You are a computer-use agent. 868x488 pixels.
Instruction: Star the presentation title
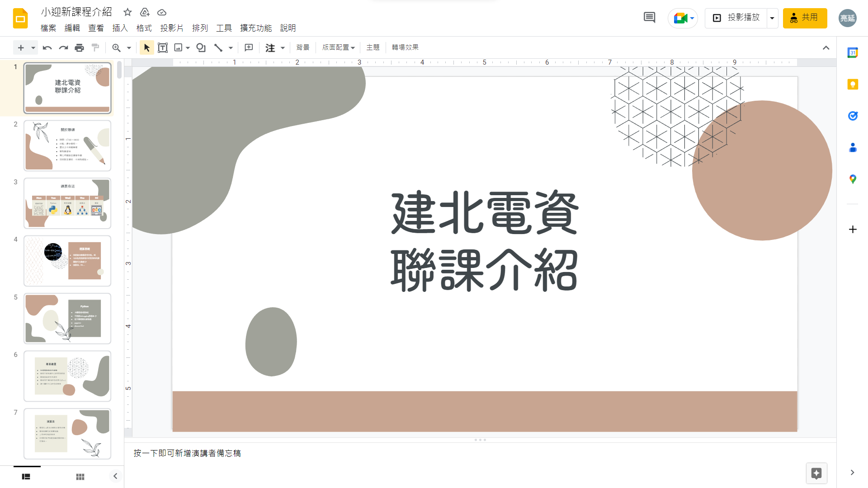pos(127,12)
